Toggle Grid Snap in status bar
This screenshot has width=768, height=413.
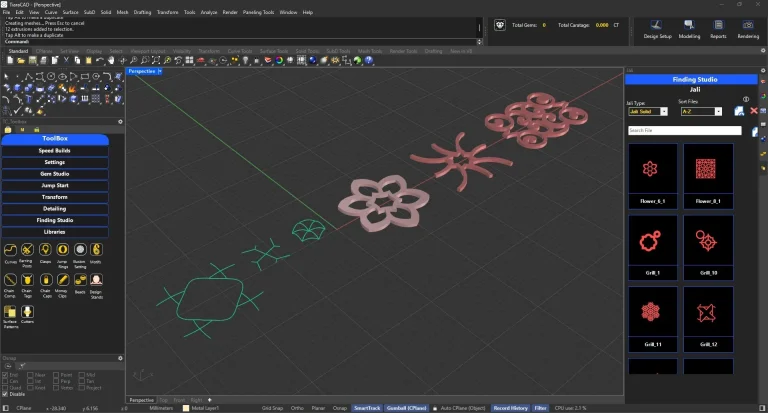(272, 408)
